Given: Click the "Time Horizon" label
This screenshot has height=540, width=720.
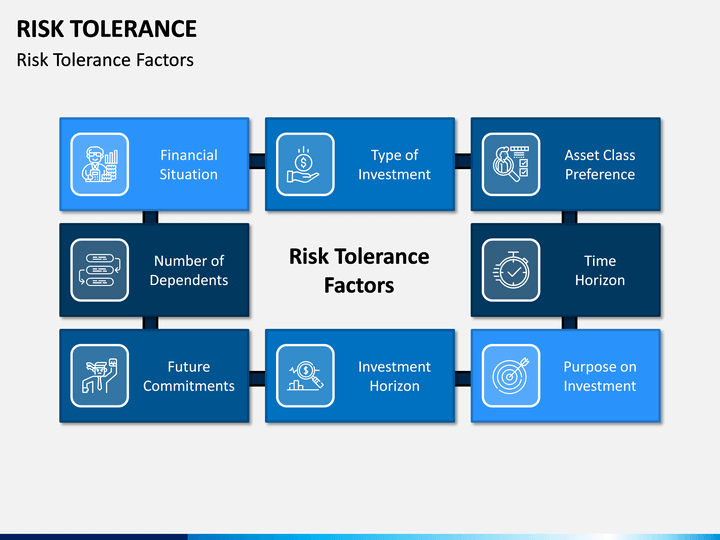Looking at the screenshot, I should [600, 270].
